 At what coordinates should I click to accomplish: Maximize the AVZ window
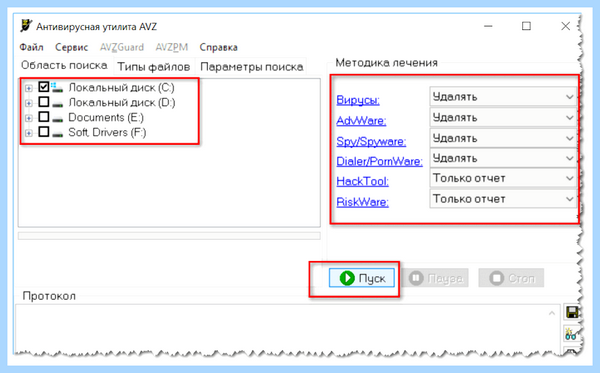point(527,26)
